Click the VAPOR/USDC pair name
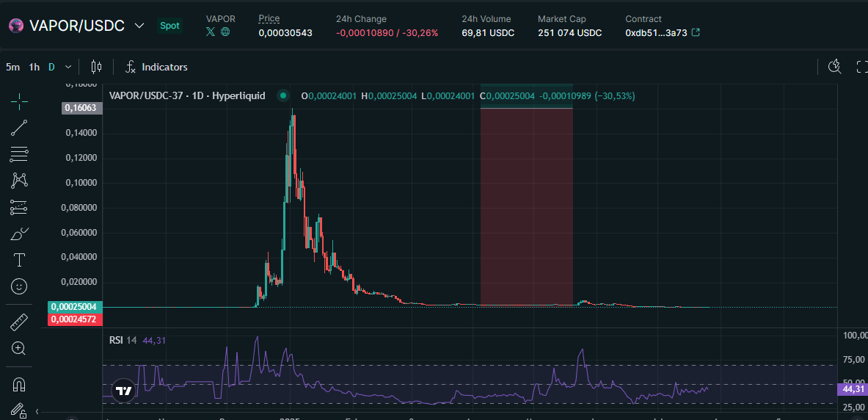868x420 pixels. (x=77, y=26)
